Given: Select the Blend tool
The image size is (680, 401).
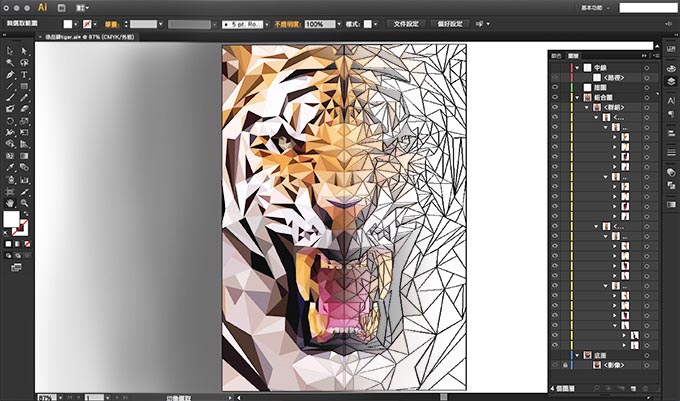Looking at the screenshot, I should pos(24,167).
